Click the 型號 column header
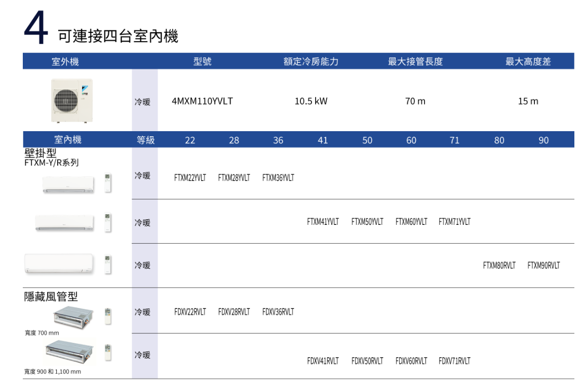Viewport: 586px width, 392px height. tap(202, 61)
